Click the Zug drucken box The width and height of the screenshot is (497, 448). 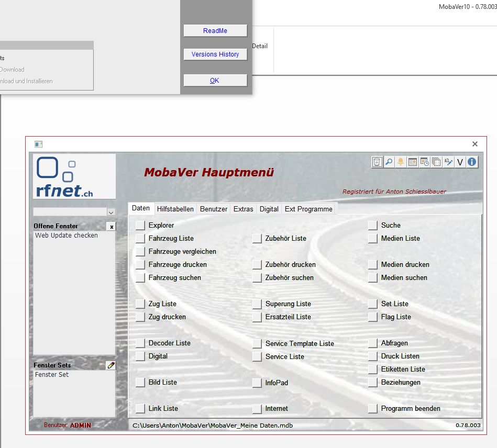(x=140, y=317)
